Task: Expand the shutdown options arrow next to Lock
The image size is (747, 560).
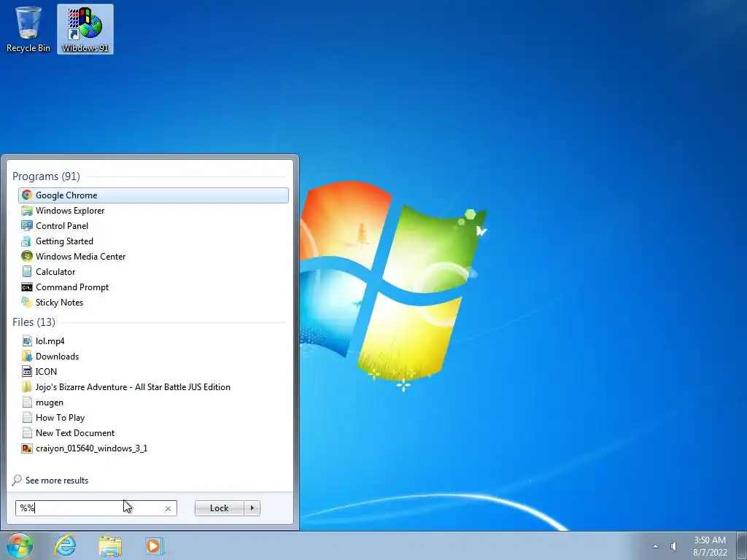Action: (252, 508)
